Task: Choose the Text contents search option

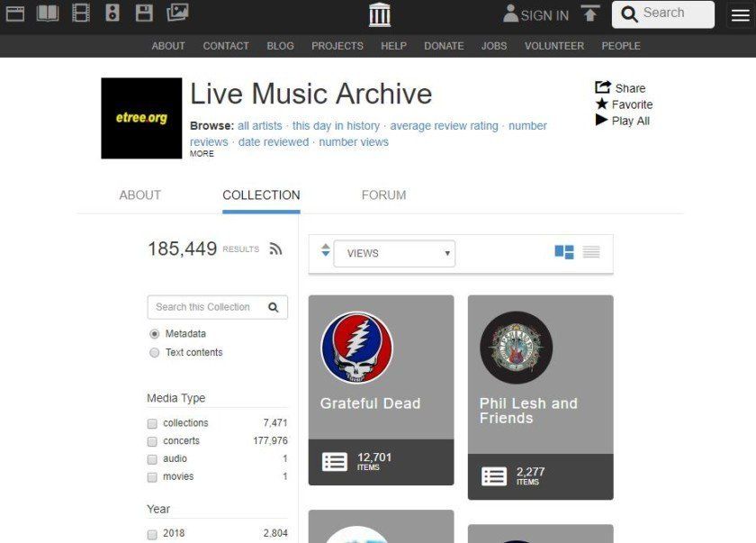Action: click(x=153, y=352)
